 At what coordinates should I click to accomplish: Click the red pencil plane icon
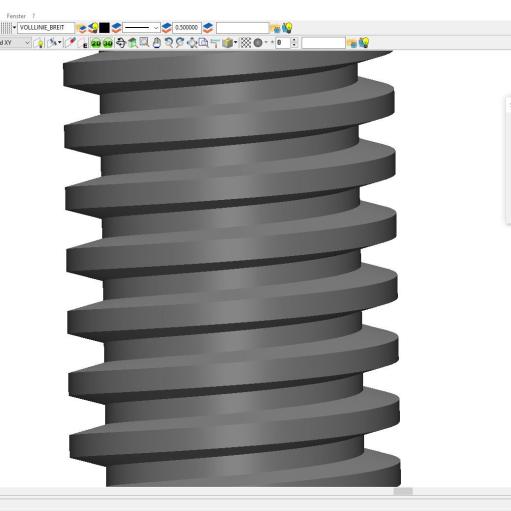click(71, 43)
